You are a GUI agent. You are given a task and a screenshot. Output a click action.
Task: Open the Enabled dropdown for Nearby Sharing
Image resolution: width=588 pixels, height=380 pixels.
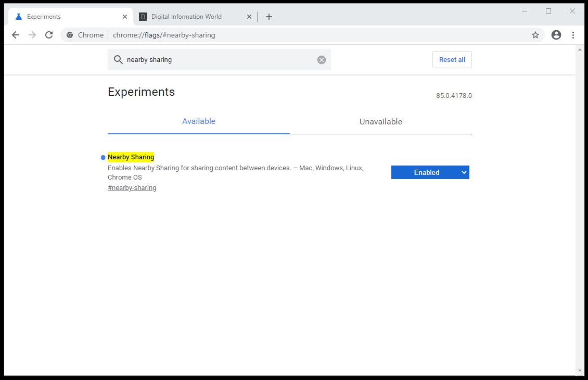430,172
